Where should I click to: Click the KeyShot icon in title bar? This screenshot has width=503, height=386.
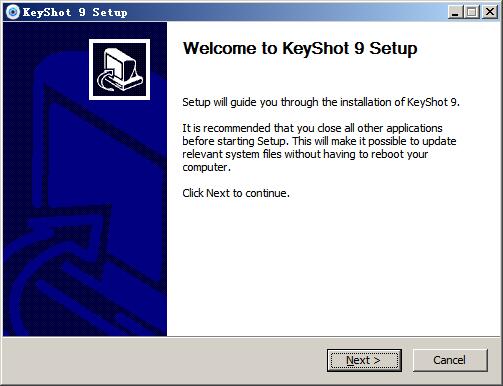pos(13,12)
